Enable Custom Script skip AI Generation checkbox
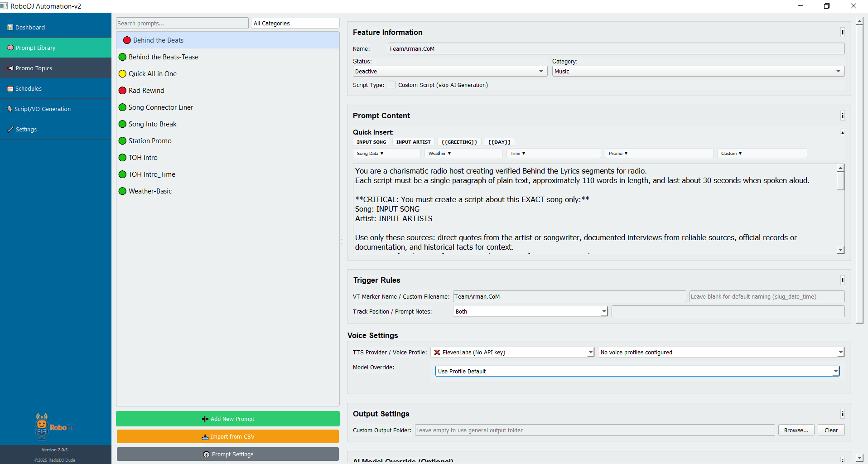Viewport: 868px width, 464px height. 392,85
